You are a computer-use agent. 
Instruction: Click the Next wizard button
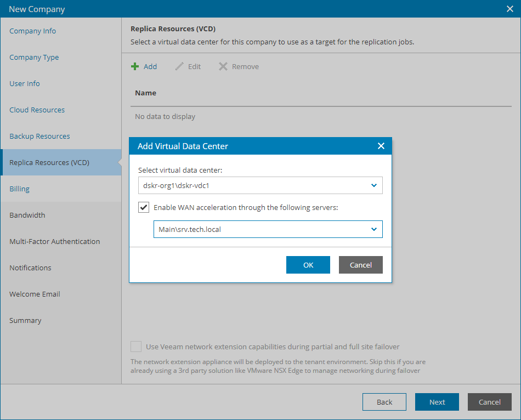coord(437,402)
